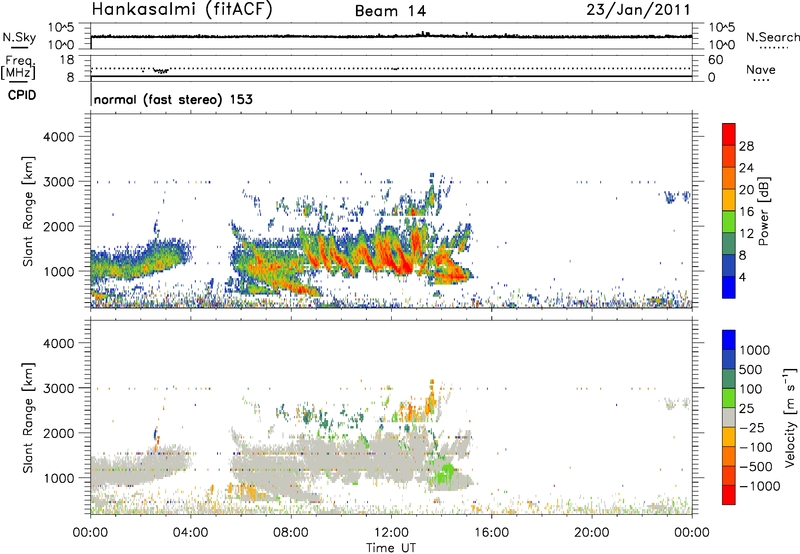Viewport: 800px width, 554px height.
Task: Click the date '23/Jan/2011'
Action: click(x=638, y=10)
